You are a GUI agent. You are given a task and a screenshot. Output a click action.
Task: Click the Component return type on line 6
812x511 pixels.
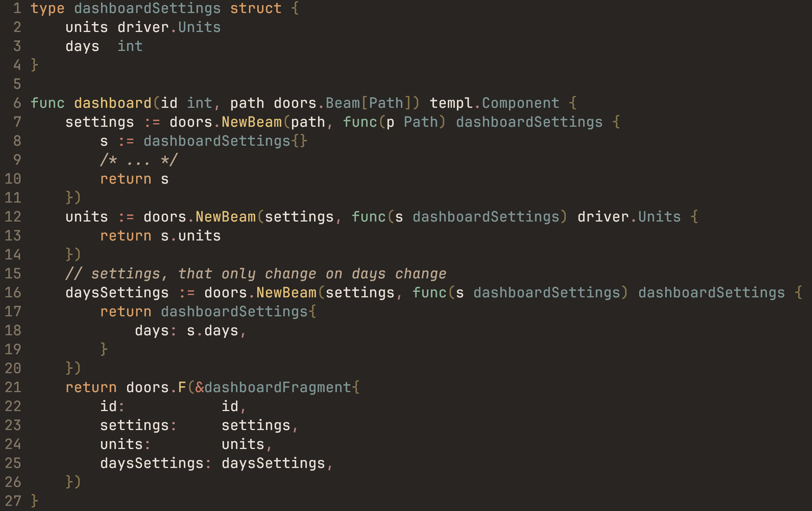click(x=520, y=103)
